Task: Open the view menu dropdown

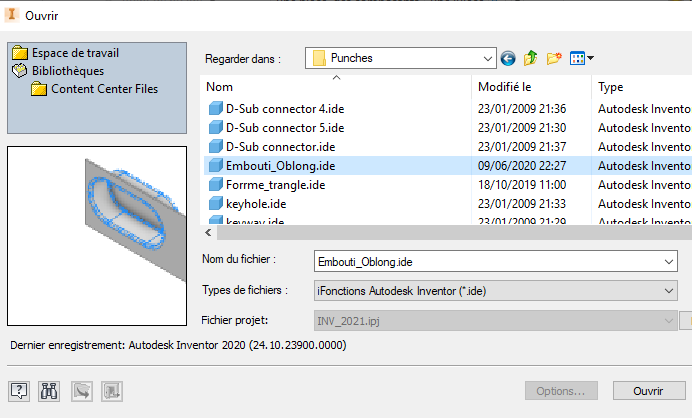Action: coord(582,58)
